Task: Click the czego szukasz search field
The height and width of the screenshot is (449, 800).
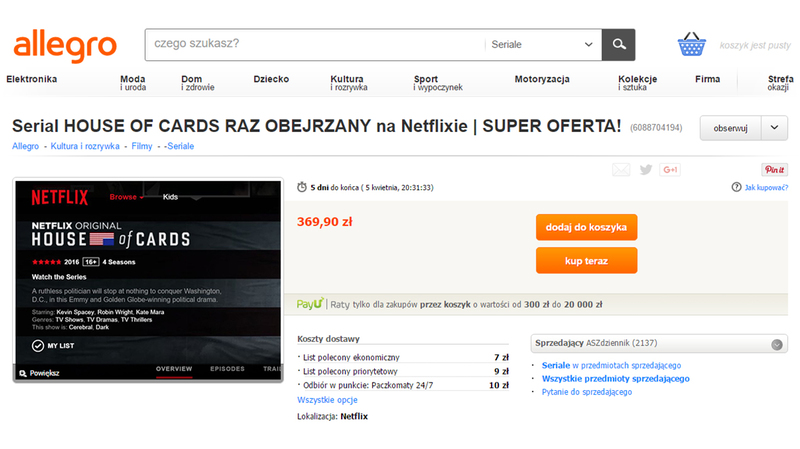Action: [315, 44]
